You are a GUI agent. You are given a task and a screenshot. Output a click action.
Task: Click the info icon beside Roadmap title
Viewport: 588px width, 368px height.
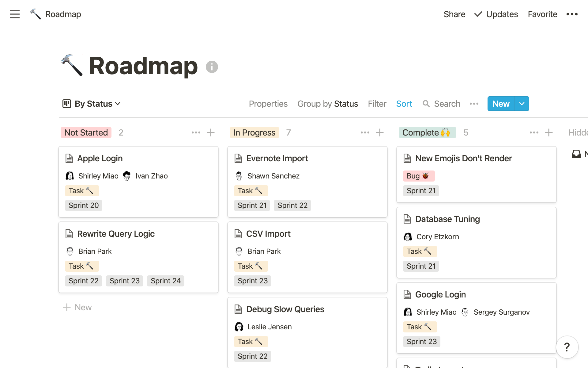click(x=212, y=67)
